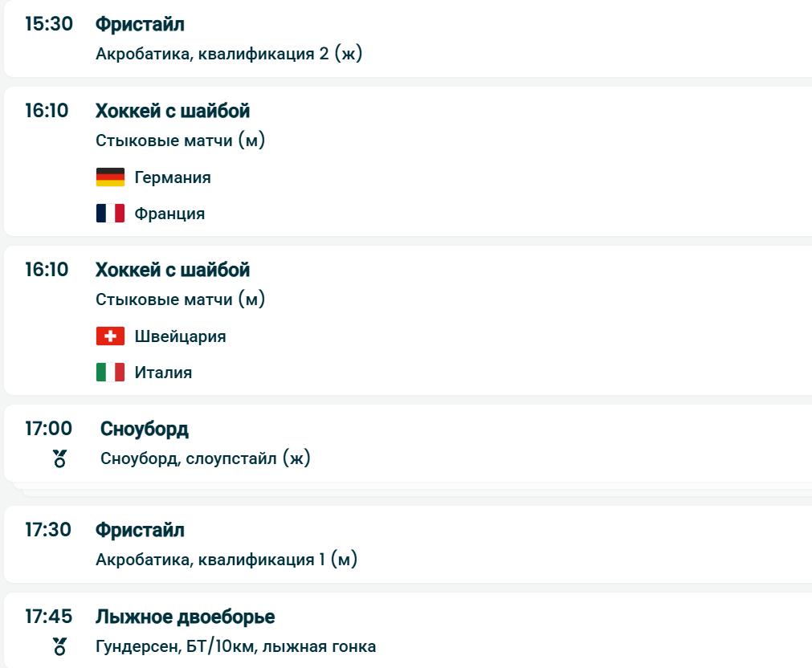Open Хоккей с шайбой heading above Швейцария
The image size is (812, 668).
(x=173, y=270)
